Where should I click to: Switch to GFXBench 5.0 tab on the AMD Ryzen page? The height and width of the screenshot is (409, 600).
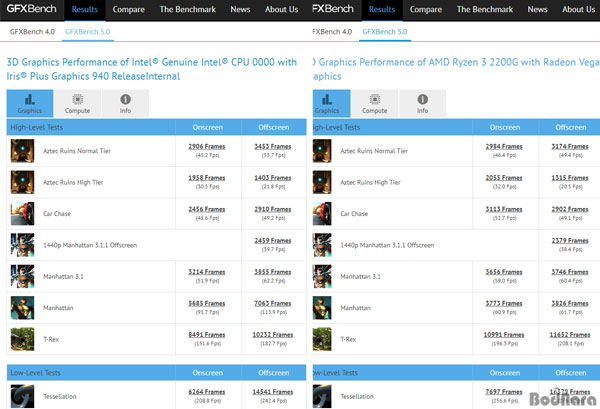(x=385, y=32)
